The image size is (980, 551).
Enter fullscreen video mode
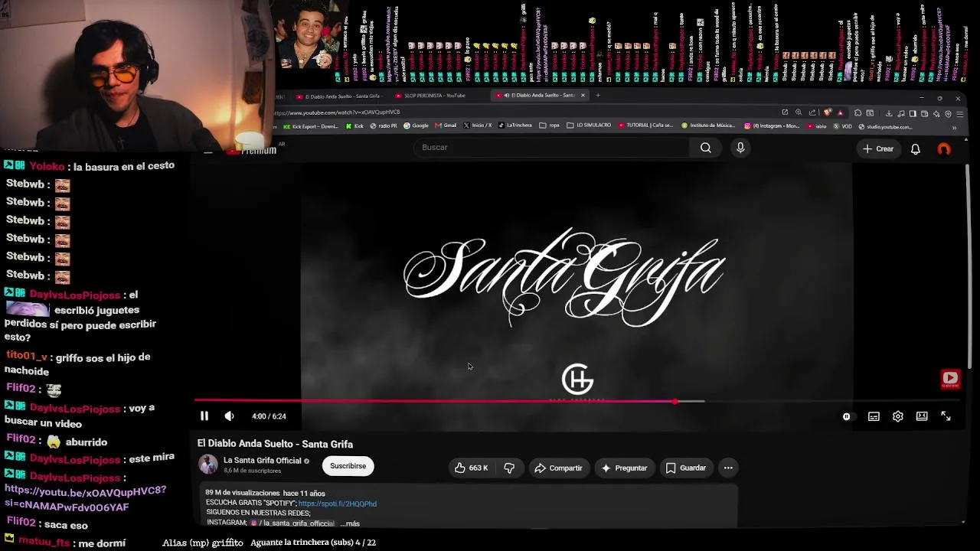point(946,416)
